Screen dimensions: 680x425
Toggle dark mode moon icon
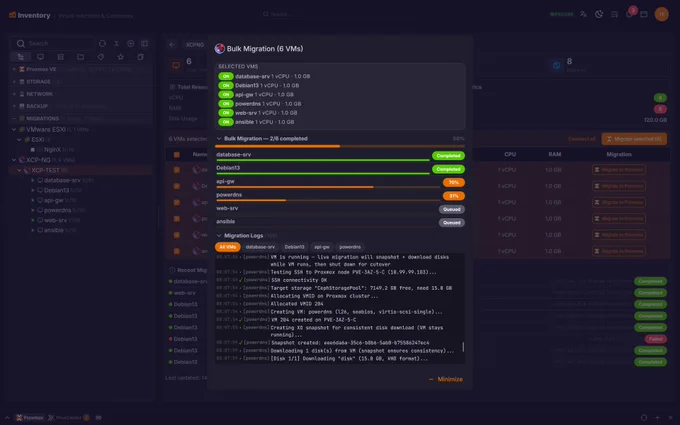[x=599, y=14]
